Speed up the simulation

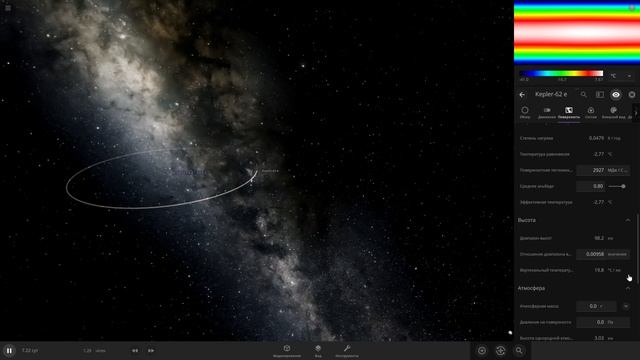tap(151, 351)
